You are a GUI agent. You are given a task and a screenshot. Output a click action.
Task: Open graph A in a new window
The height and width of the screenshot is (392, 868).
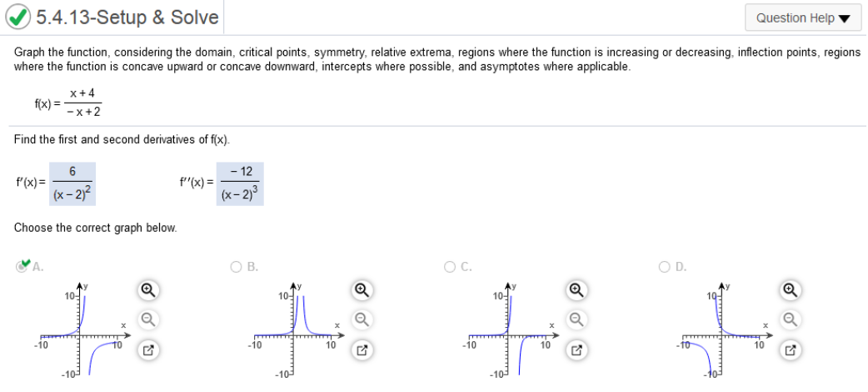coord(147,349)
